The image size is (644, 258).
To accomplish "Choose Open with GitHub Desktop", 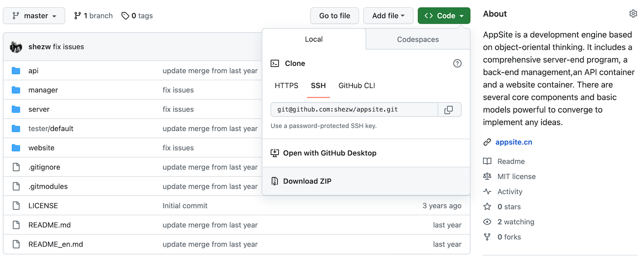I will tap(366, 153).
